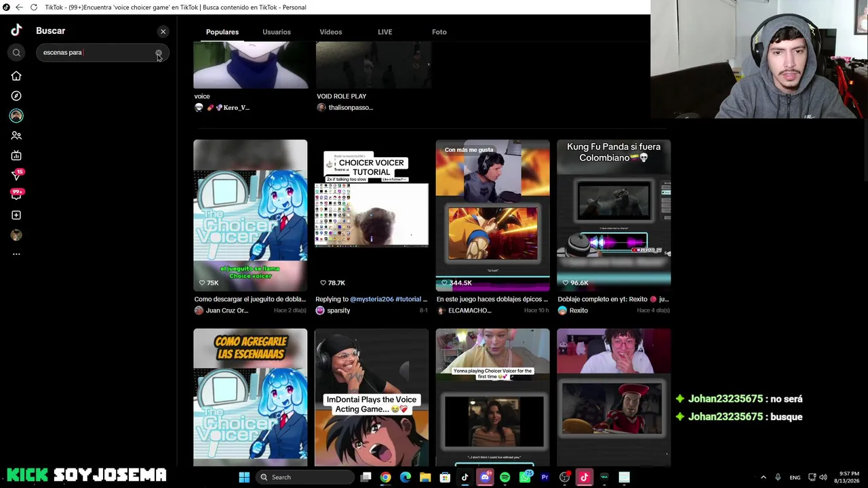Open the volume control in the system tray
This screenshot has width=868, height=488.
click(x=823, y=477)
